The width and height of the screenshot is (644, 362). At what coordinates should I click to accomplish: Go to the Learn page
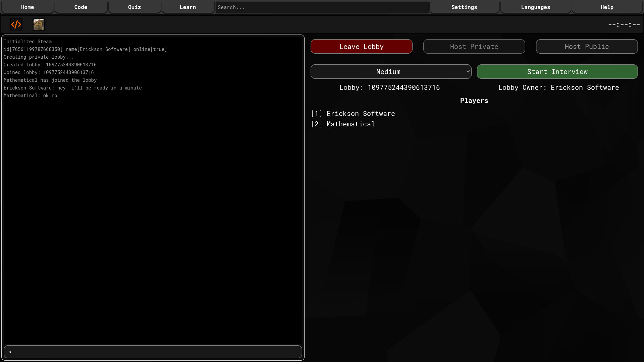[x=187, y=7]
